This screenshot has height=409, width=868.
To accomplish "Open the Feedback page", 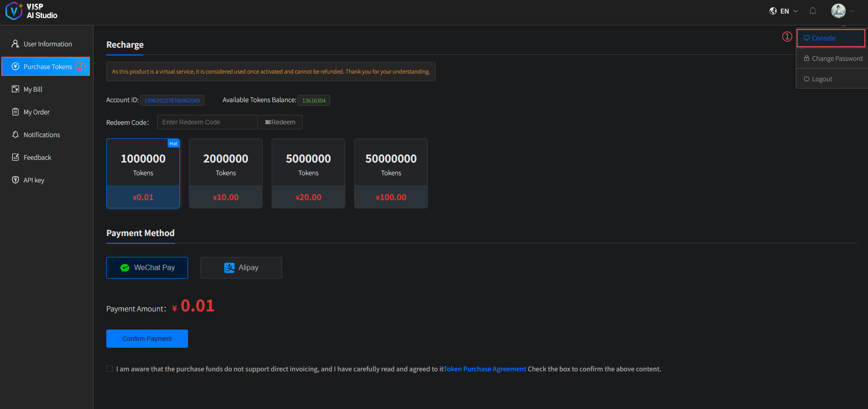I will (37, 158).
